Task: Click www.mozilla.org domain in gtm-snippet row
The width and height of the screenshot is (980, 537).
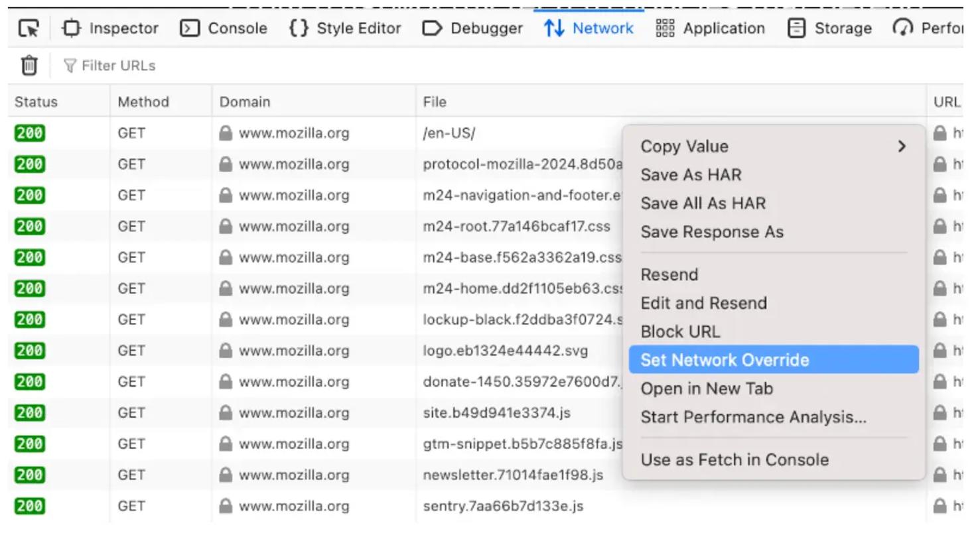Action: [294, 445]
